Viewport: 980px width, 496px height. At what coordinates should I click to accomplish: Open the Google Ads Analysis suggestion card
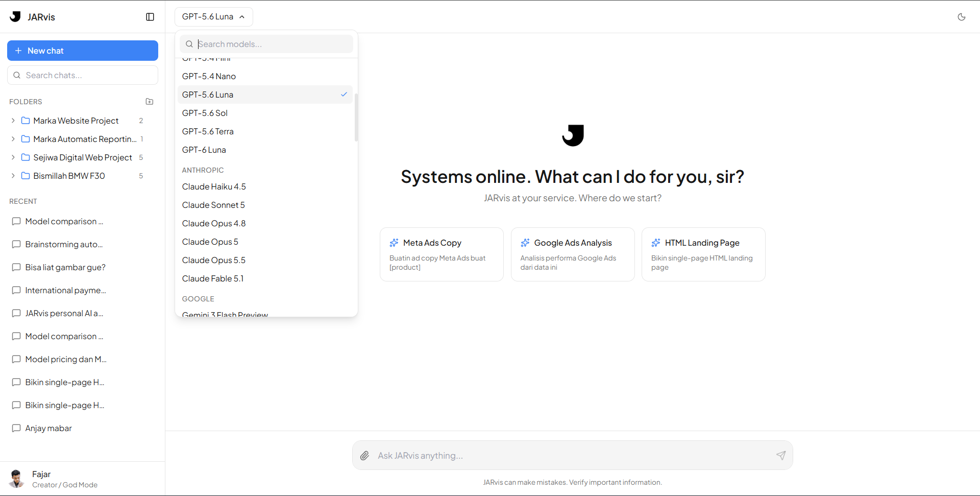tap(573, 254)
